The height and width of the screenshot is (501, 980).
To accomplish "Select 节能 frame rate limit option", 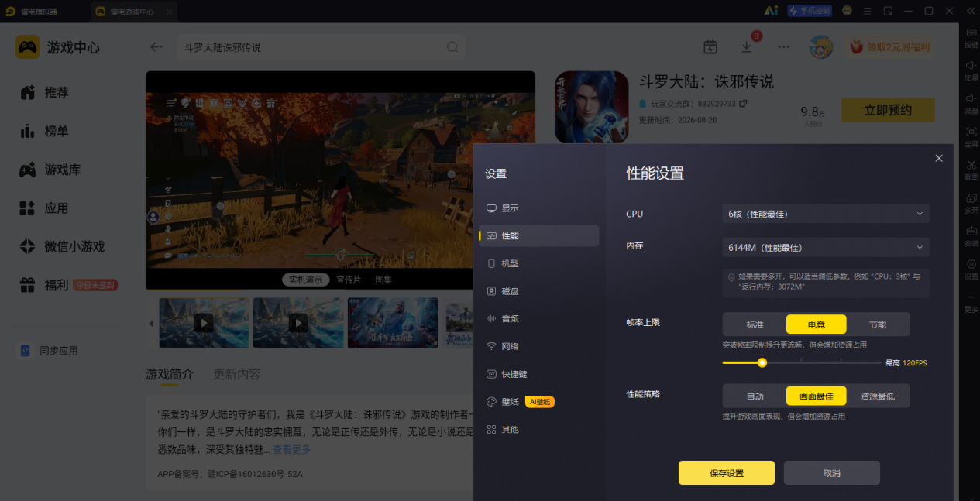I will (878, 324).
